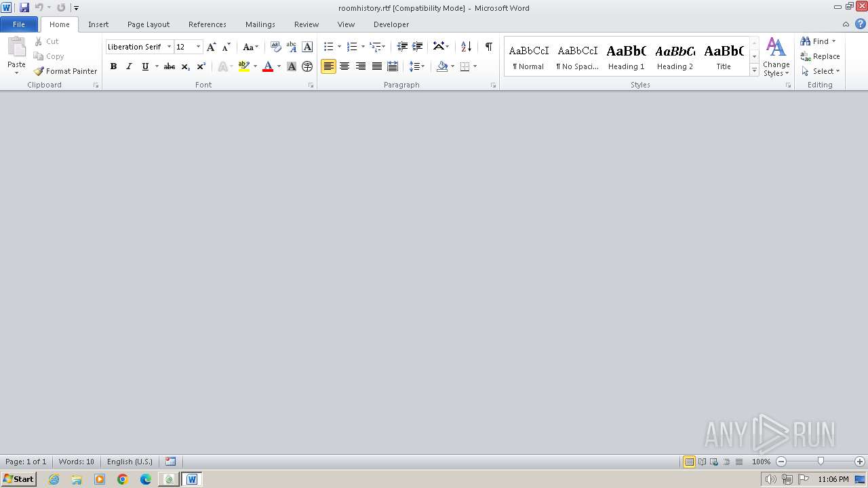Apply the No Spacing style
The image size is (868, 488).
pos(577,56)
